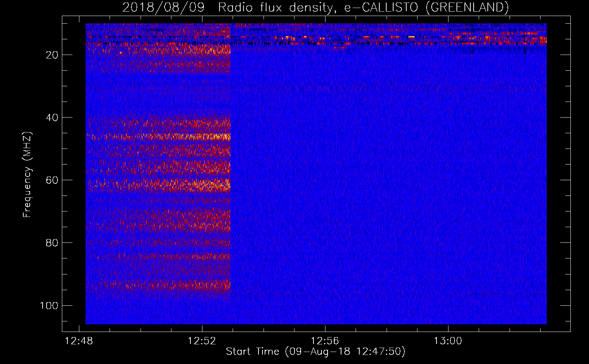Viewport: 589px width, 364px height.
Task: Click the 20 frequency tick label
Action: pos(52,55)
